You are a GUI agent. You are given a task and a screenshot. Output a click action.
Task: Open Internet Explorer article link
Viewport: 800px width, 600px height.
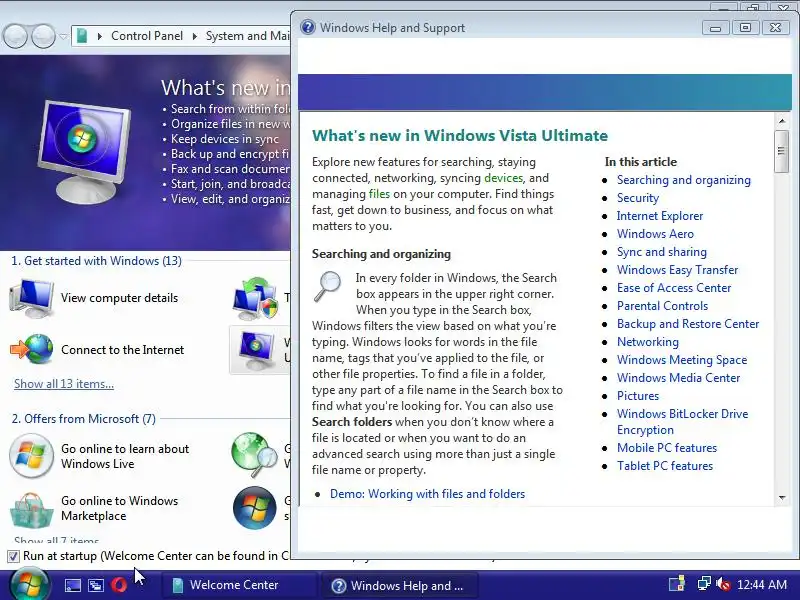[660, 216]
